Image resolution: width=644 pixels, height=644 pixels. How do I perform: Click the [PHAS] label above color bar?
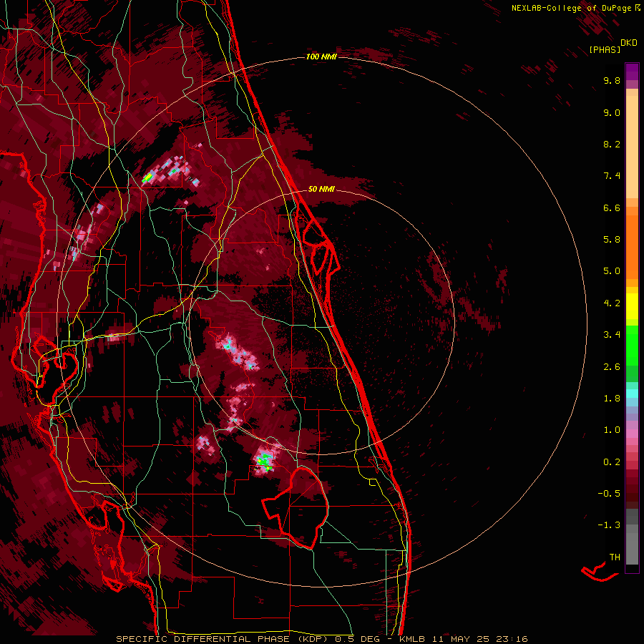tap(605, 50)
